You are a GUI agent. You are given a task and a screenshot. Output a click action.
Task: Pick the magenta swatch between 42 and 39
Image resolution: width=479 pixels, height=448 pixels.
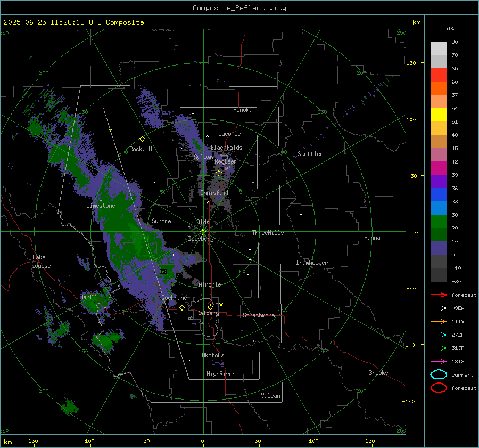pyautogui.click(x=439, y=168)
